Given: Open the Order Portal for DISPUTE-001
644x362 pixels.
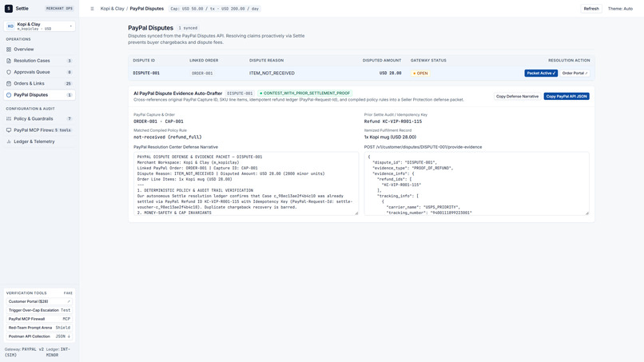Looking at the screenshot, I should pos(574,74).
